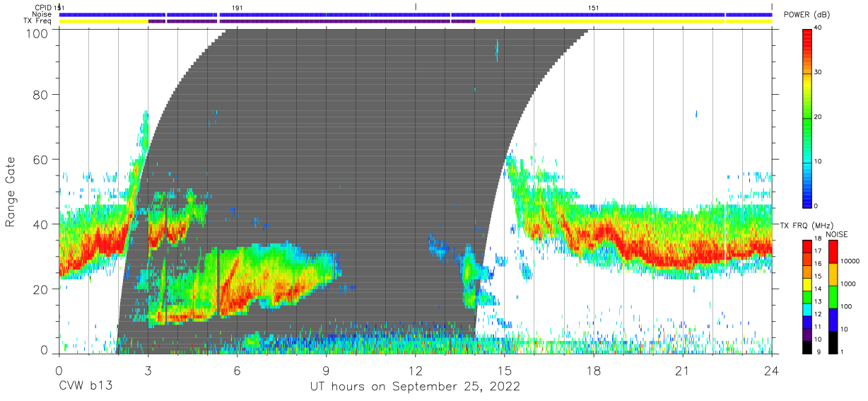
Task: Click the purple segment of TX Freq strip
Action: [311, 21]
